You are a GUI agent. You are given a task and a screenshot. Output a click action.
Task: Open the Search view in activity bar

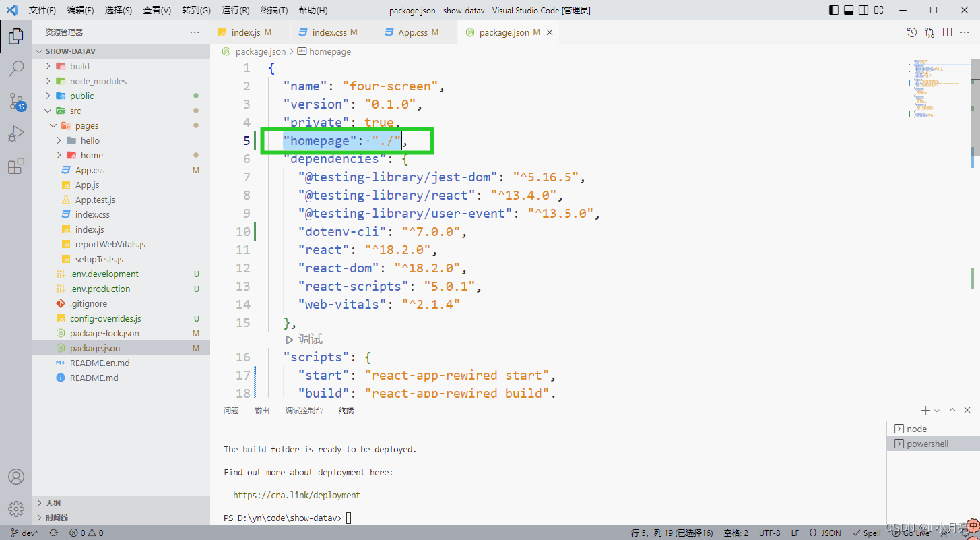(16, 69)
